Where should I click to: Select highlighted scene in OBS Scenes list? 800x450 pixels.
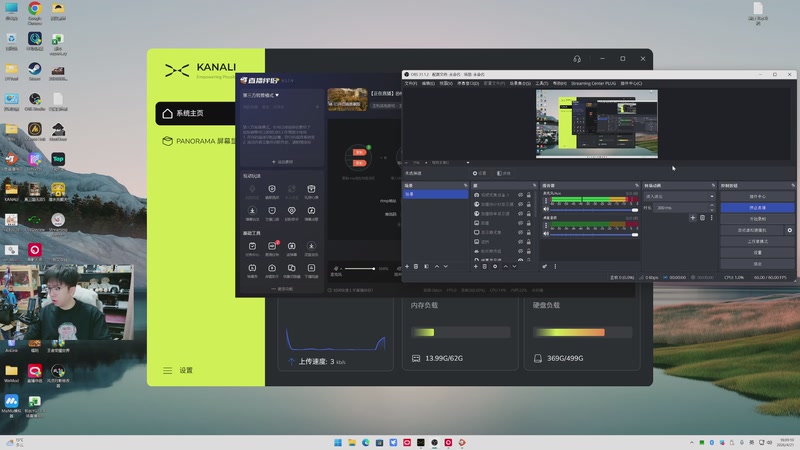tap(436, 194)
